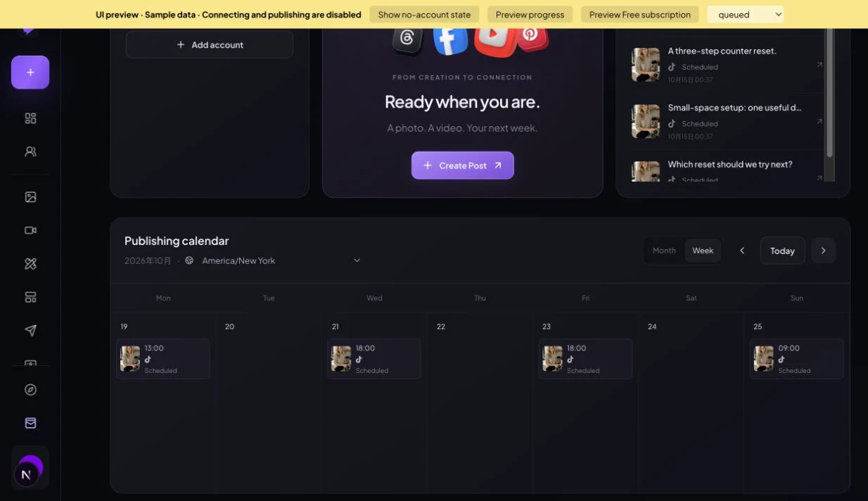868x501 pixels.
Task: Open the templates layout icon in sidebar
Action: [x=30, y=297]
